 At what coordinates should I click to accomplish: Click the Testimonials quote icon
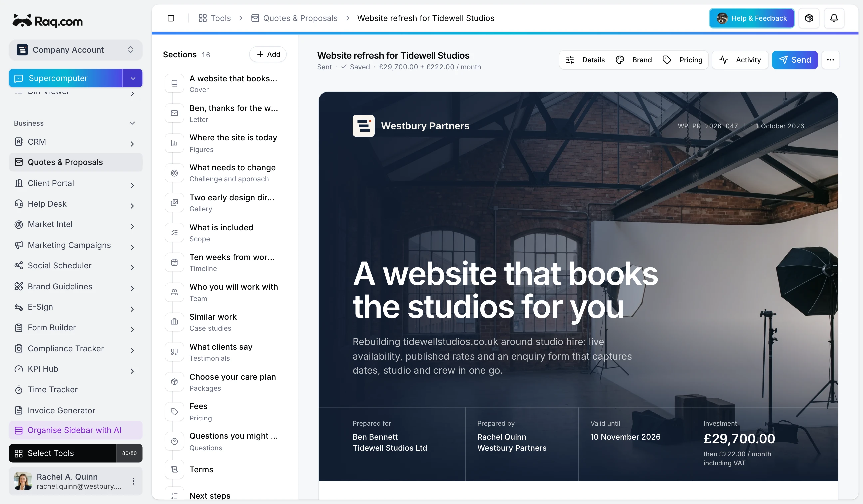tap(175, 352)
